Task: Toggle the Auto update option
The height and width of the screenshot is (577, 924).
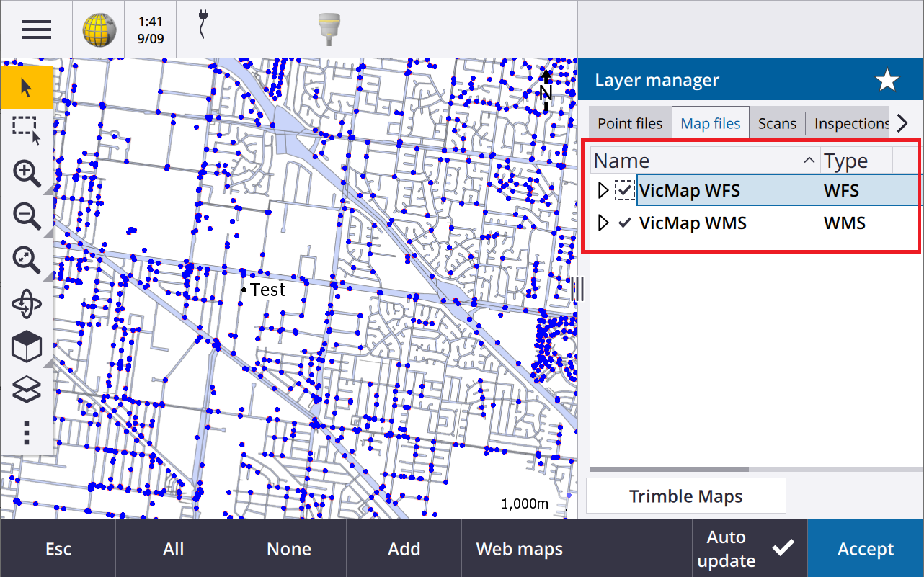Action: [750, 549]
